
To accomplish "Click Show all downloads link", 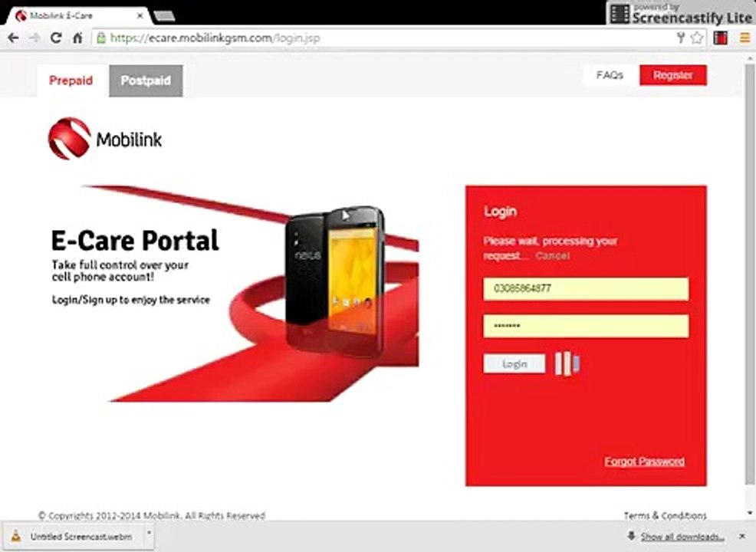I will point(682,537).
